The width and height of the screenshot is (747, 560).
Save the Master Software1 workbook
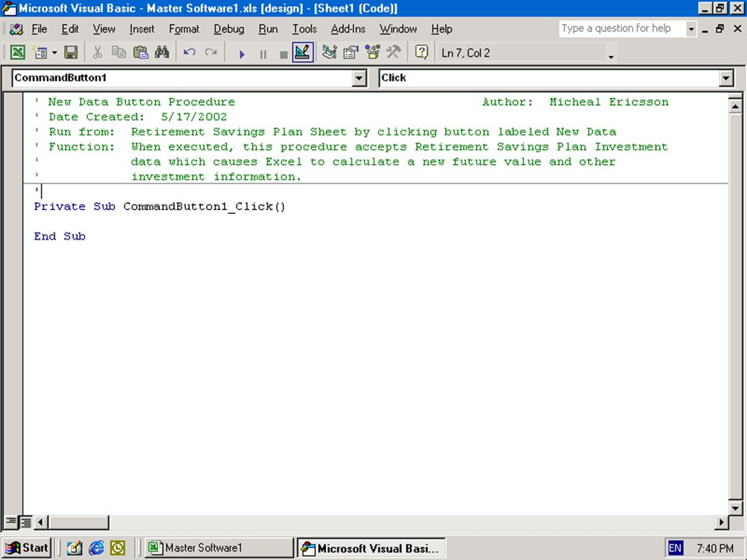point(71,52)
